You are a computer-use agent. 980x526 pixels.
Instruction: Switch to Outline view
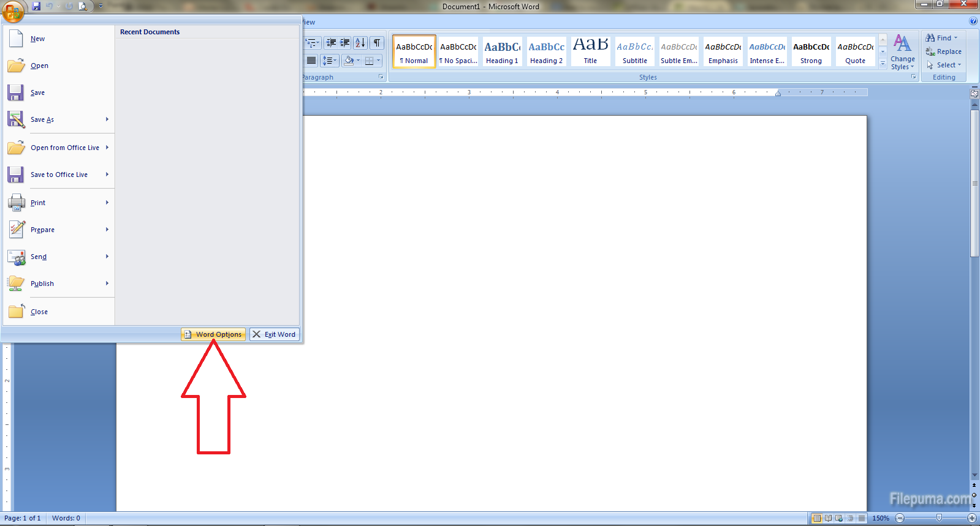pos(850,518)
